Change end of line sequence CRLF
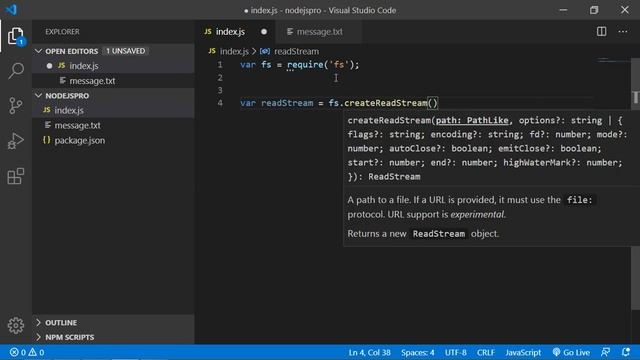 485,352
